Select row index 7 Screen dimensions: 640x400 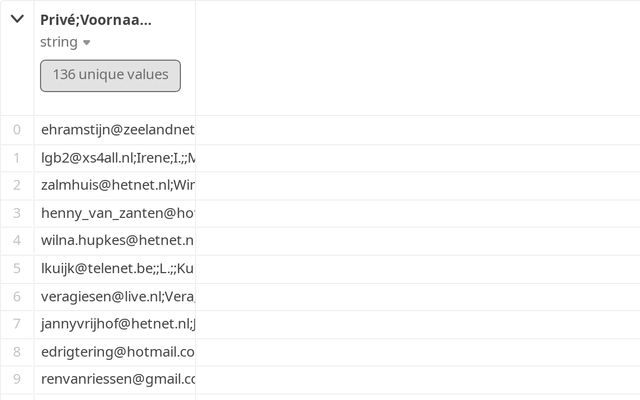[x=17, y=323]
